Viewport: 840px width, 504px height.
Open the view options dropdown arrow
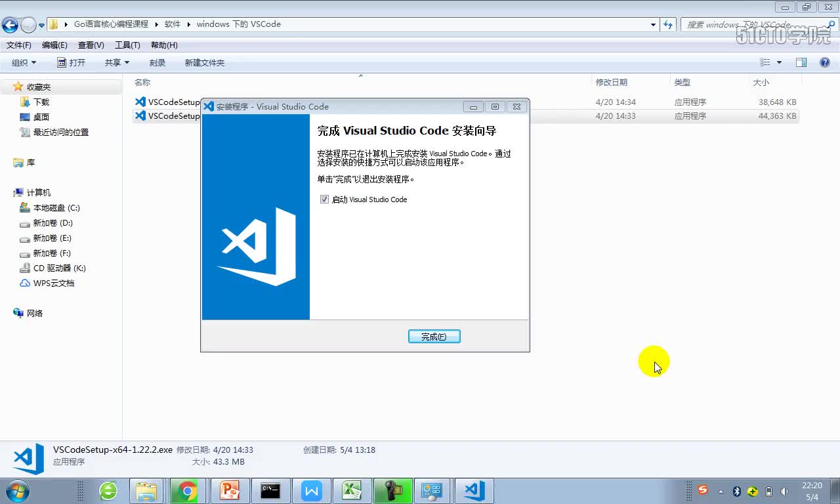click(779, 62)
